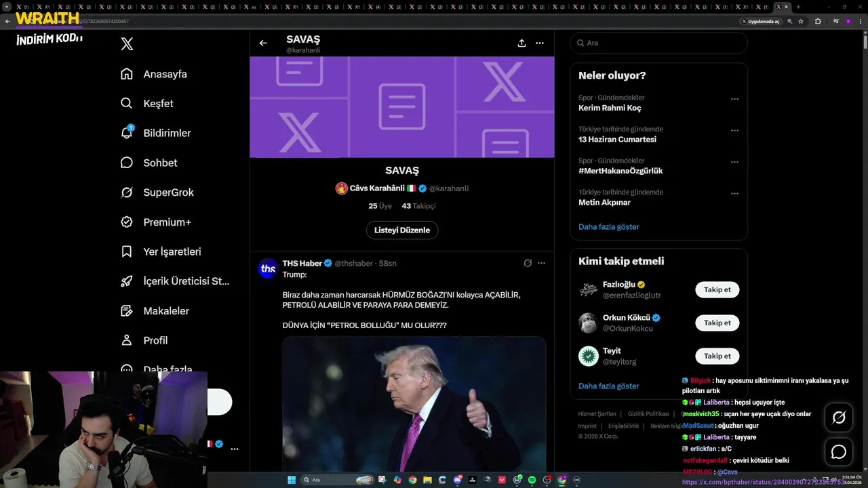Open Anasayfa home page

point(154,74)
